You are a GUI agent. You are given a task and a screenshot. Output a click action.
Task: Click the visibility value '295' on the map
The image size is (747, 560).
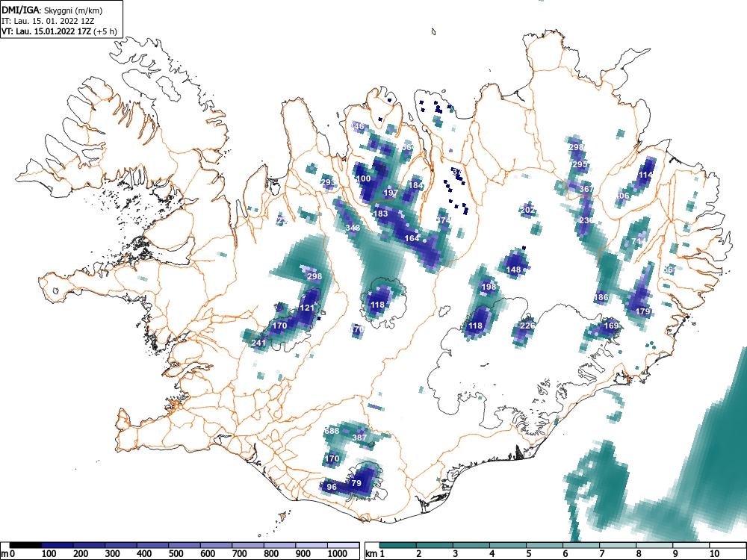(x=580, y=164)
